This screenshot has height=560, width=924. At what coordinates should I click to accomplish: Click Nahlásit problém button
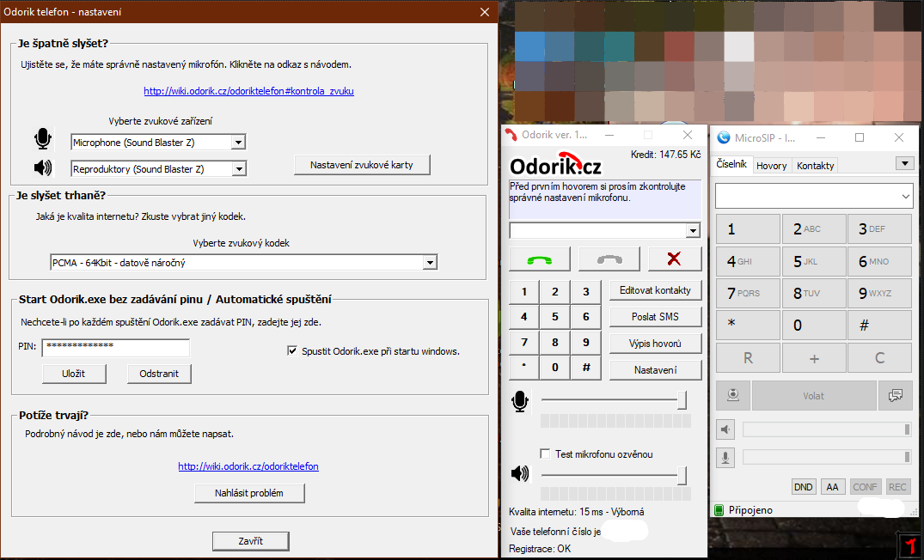[x=249, y=493]
